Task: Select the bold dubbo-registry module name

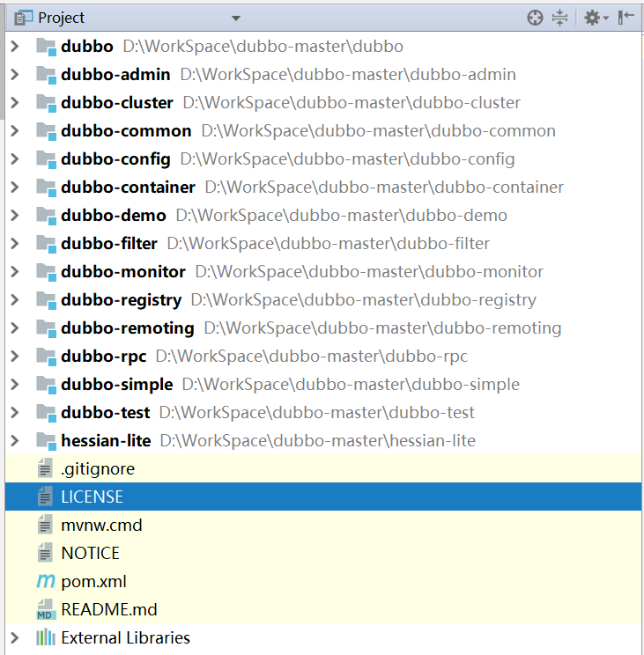Action: (x=122, y=300)
